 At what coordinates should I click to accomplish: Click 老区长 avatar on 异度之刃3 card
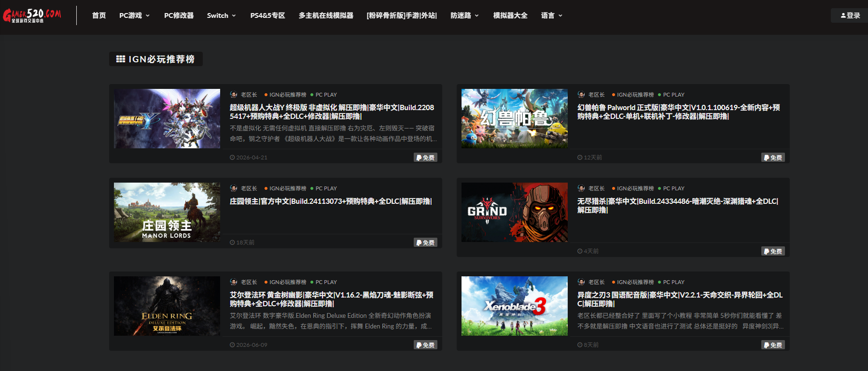click(581, 282)
